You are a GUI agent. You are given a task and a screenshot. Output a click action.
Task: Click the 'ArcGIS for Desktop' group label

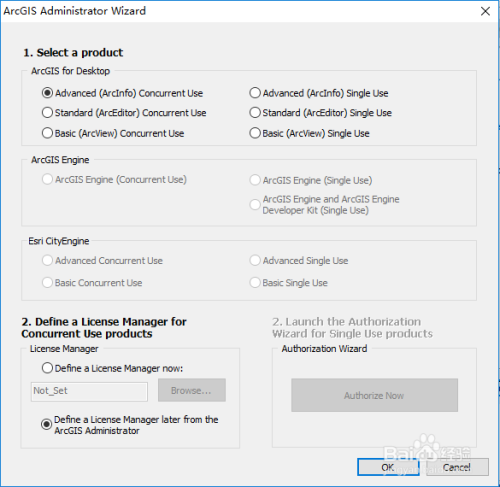[x=70, y=71]
